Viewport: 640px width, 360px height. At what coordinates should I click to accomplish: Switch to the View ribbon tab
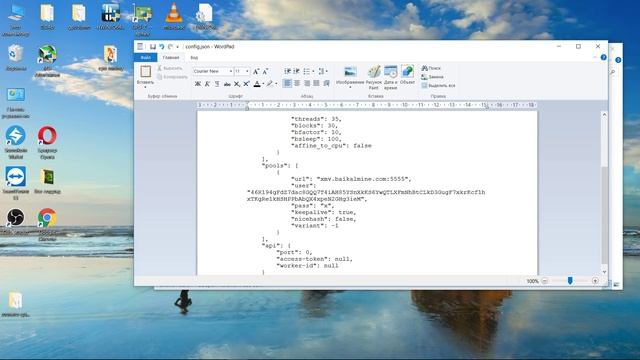pos(194,58)
